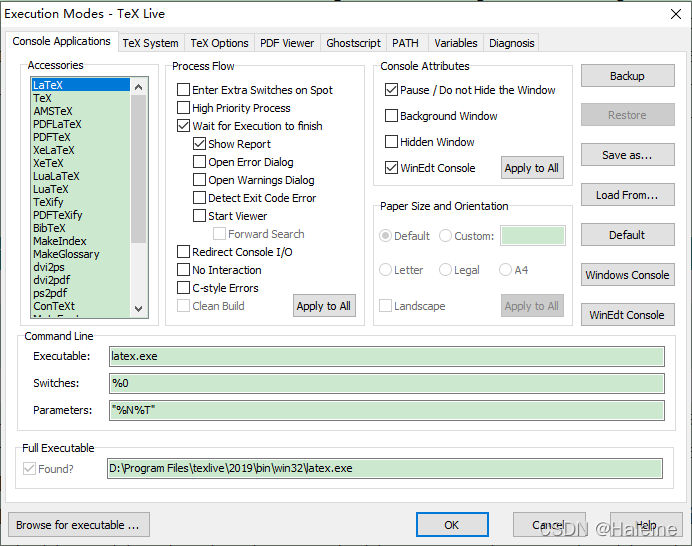692x546 pixels.
Task: Select BibTeX in Accessories list
Action: point(81,228)
